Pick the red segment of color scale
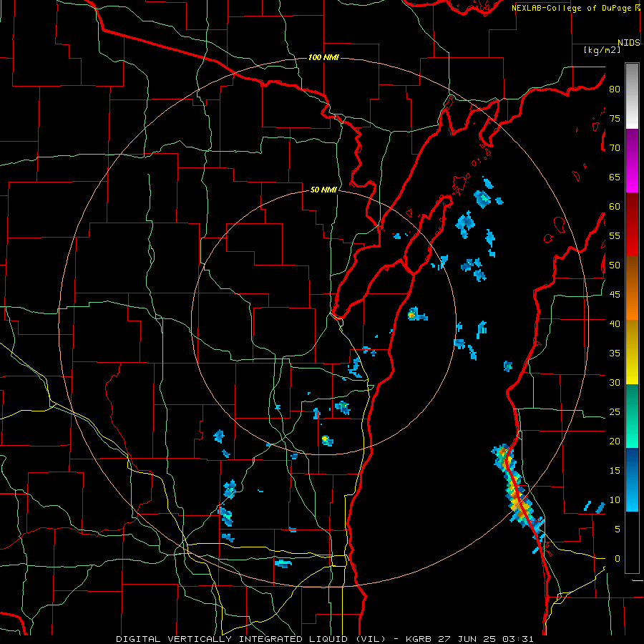The height and width of the screenshot is (644, 644). pyautogui.click(x=632, y=225)
